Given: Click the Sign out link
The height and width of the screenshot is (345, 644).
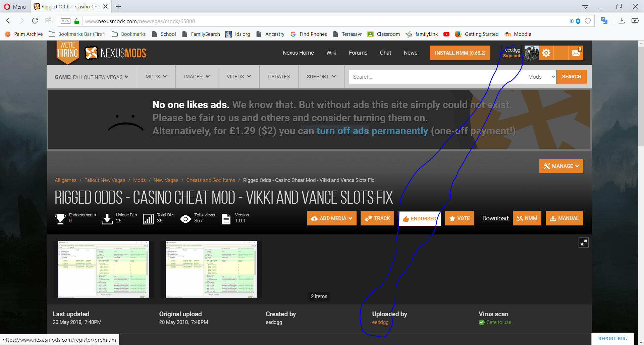Looking at the screenshot, I should pyautogui.click(x=512, y=56).
